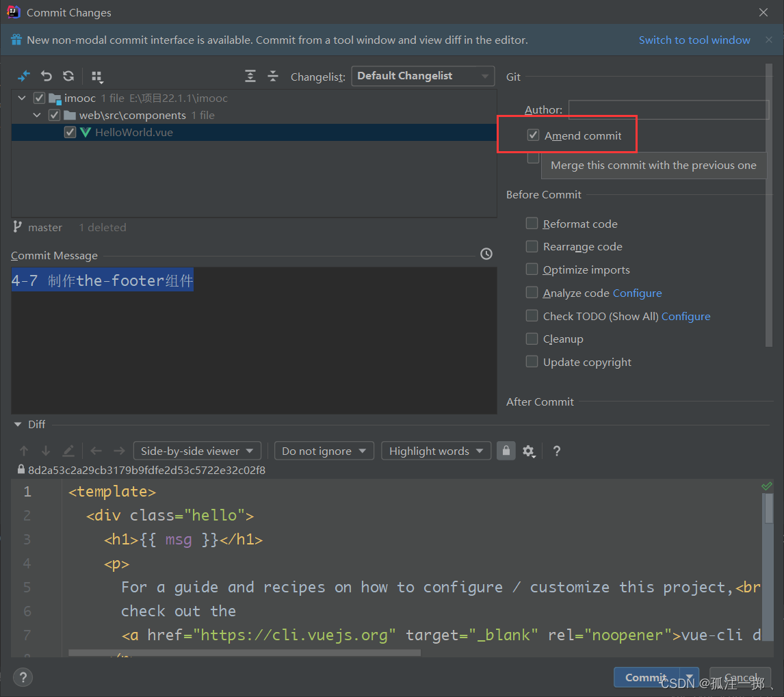784x697 pixels.
Task: Check the Optimize imports box
Action: click(532, 269)
